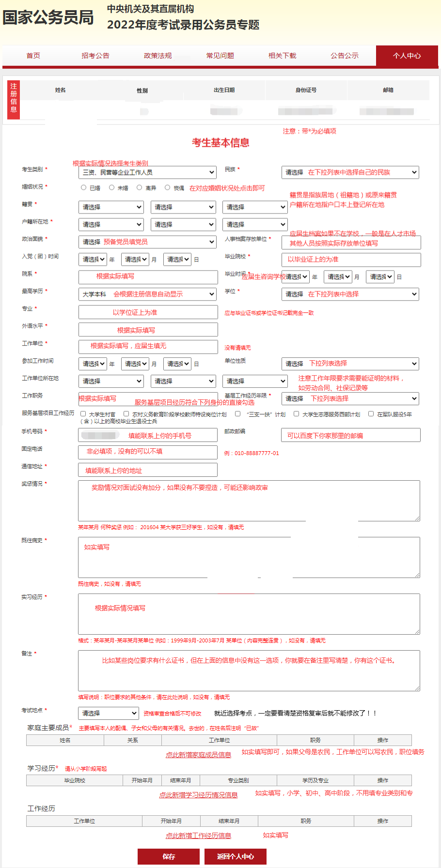Click the 国家公务员局 site title
The height and width of the screenshot is (868, 441).
[48, 17]
